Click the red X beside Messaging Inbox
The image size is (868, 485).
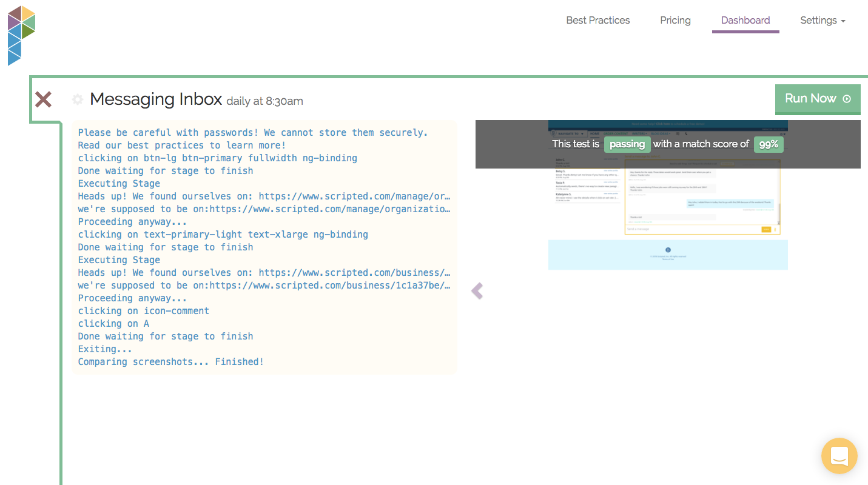coord(43,99)
